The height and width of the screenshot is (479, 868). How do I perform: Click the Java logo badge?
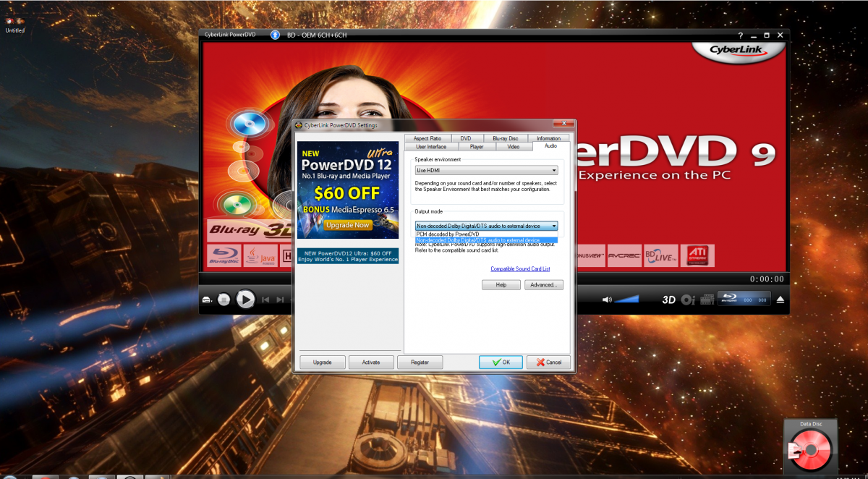[260, 255]
